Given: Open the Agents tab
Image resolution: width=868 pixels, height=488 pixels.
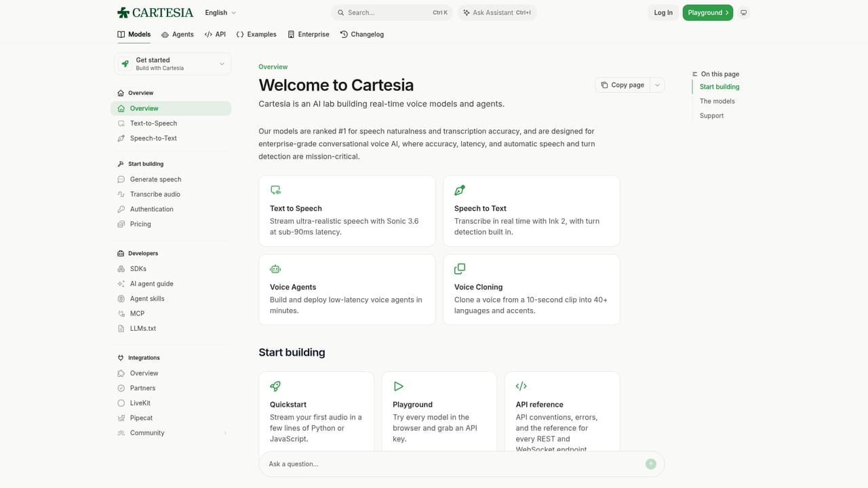Looking at the screenshot, I should 178,34.
